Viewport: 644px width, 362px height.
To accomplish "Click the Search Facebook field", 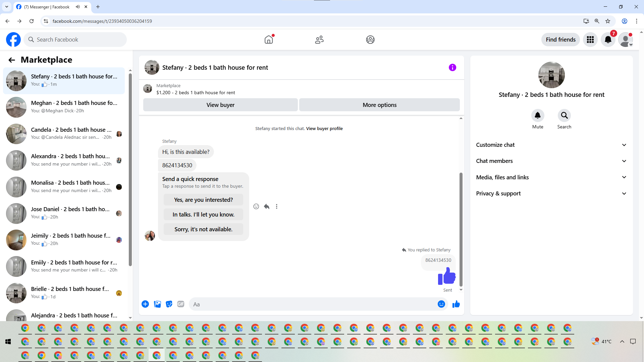I will click(75, 40).
